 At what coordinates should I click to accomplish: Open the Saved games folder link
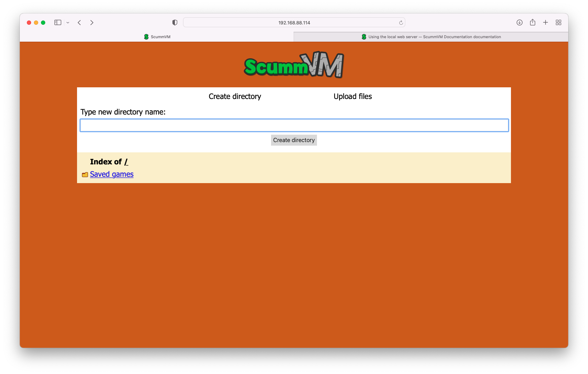click(x=112, y=174)
